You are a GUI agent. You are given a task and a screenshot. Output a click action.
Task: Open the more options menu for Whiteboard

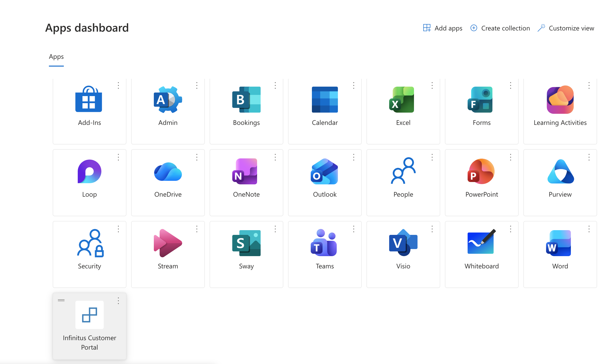tap(510, 229)
